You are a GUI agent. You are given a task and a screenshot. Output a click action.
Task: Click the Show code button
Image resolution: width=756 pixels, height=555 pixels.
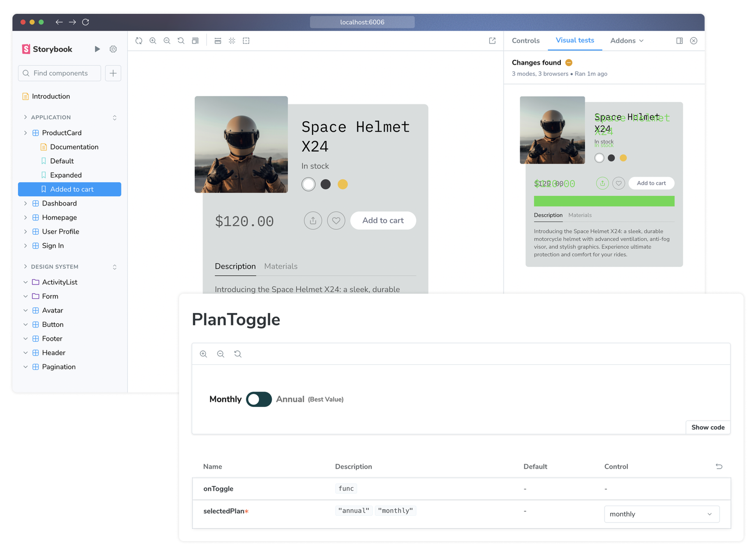tap(708, 428)
